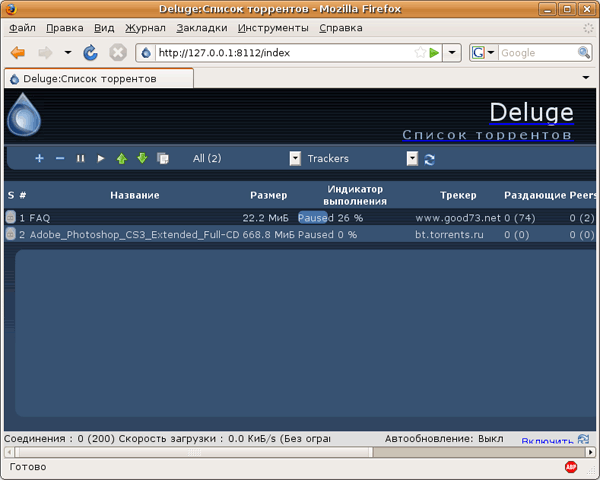The height and width of the screenshot is (480, 600).
Task: Click the Firefox stop loading button
Action: coord(118,52)
